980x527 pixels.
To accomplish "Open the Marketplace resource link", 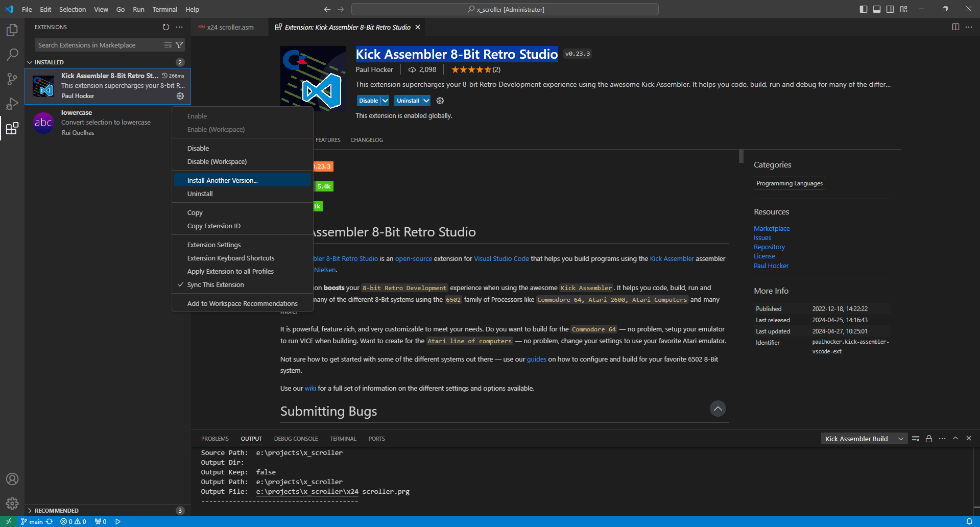I will (x=772, y=228).
